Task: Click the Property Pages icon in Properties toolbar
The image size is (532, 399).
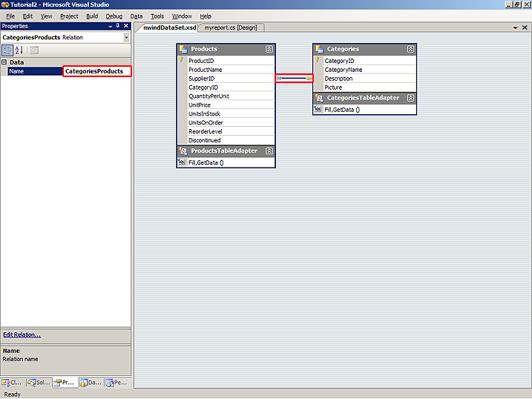Action: pyautogui.click(x=34, y=50)
